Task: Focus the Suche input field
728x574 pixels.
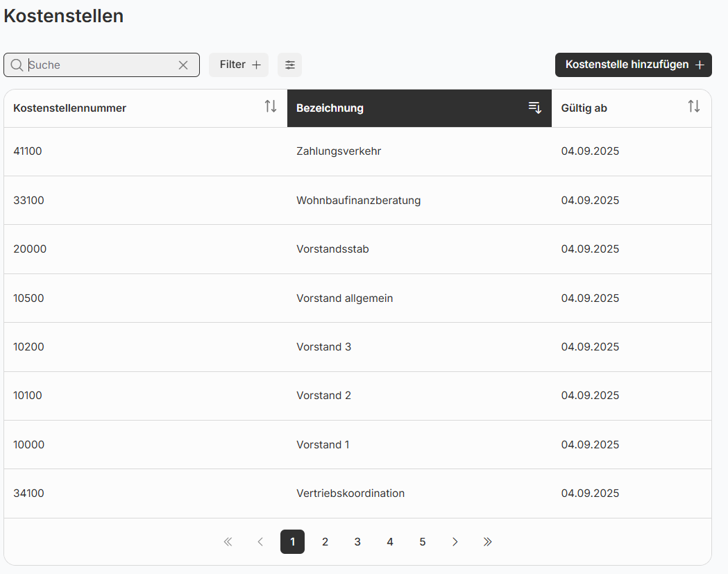Action: pos(101,65)
